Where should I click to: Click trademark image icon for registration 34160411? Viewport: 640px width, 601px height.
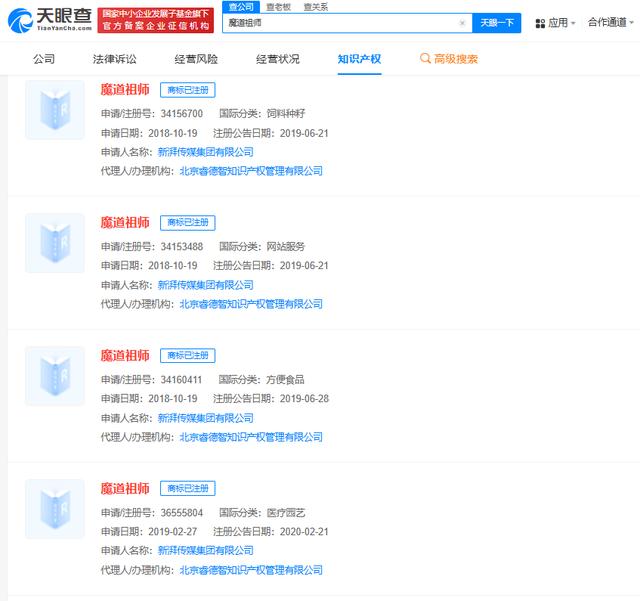tap(54, 376)
